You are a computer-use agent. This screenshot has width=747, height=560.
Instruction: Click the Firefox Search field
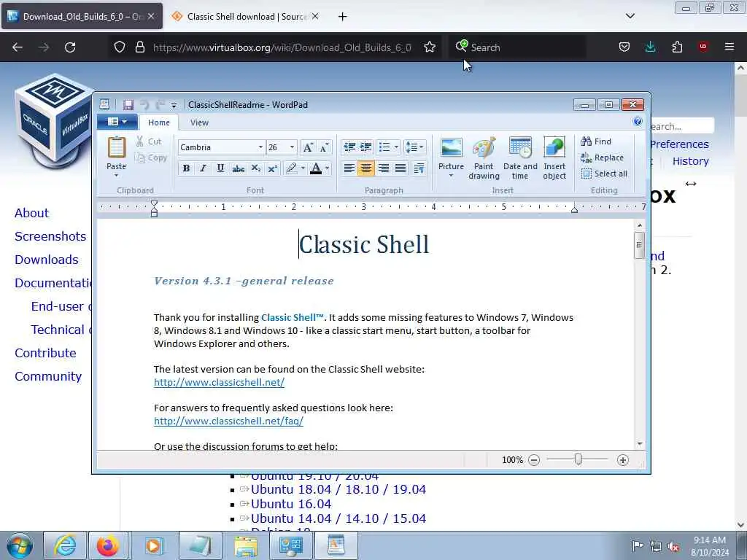(x=517, y=47)
